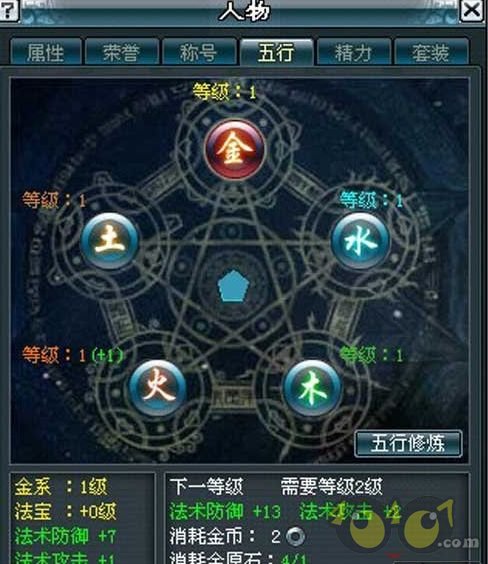488x564 pixels.
Task: Select the green 木 (Wood) element orb
Action: tap(312, 388)
